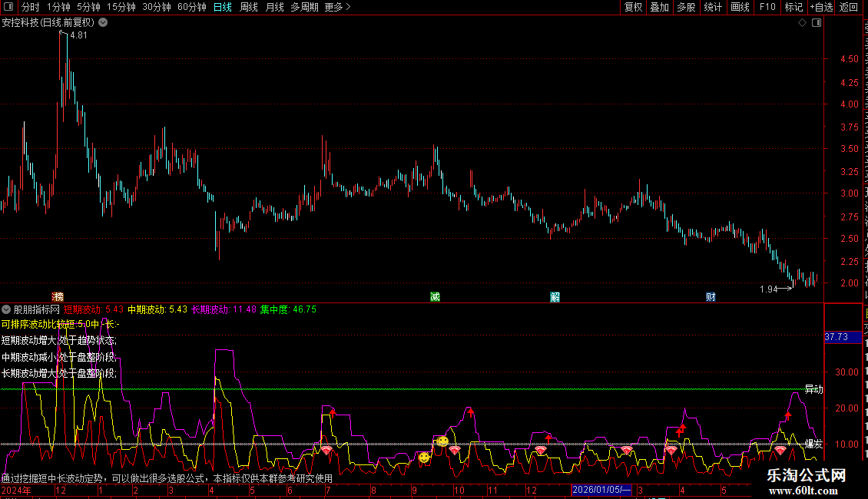Open the 多股 multi-stock view

click(x=687, y=7)
